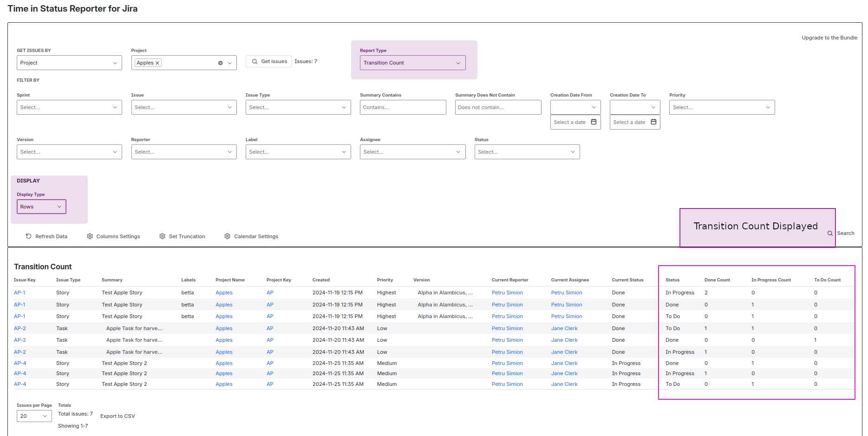Click into Summary Contains input field
This screenshot has width=868, height=436.
(403, 107)
